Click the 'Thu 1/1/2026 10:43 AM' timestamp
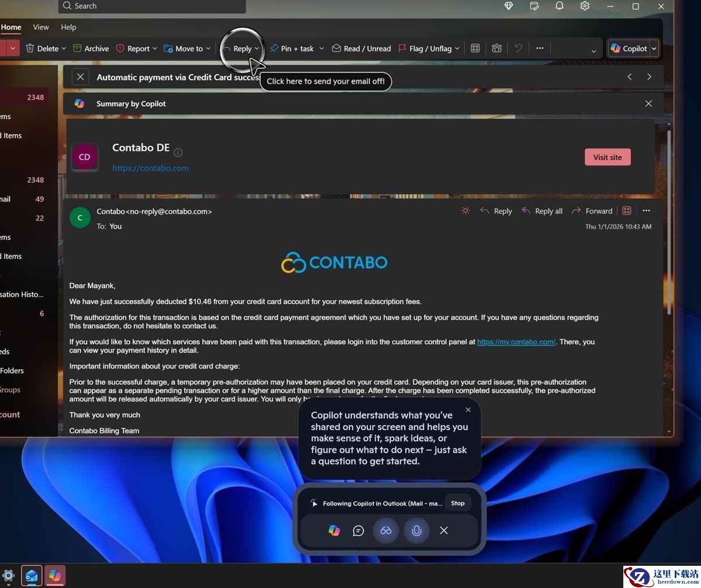Image resolution: width=701 pixels, height=588 pixels. click(618, 226)
